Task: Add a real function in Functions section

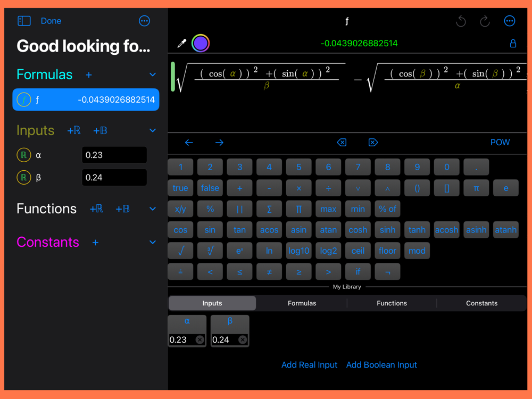Action: [96, 209]
